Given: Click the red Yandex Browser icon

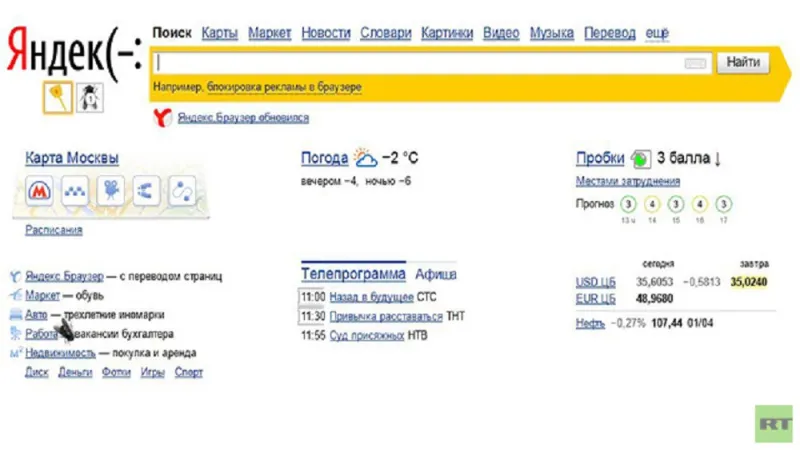Looking at the screenshot, I should (161, 118).
